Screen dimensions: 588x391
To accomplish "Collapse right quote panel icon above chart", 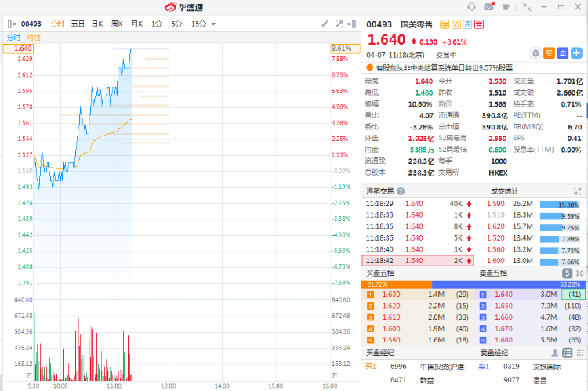I will point(352,24).
